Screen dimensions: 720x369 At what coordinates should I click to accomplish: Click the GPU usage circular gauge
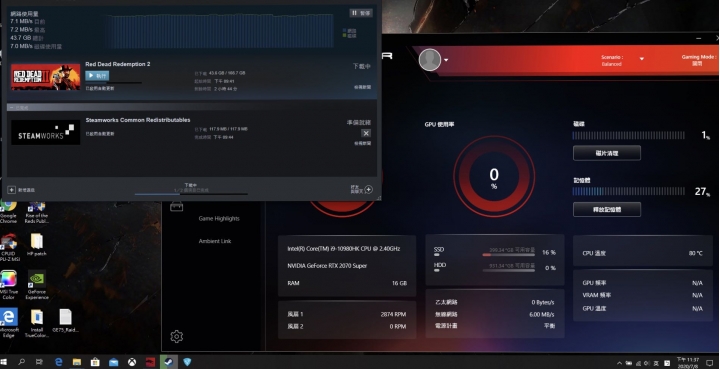click(x=494, y=176)
